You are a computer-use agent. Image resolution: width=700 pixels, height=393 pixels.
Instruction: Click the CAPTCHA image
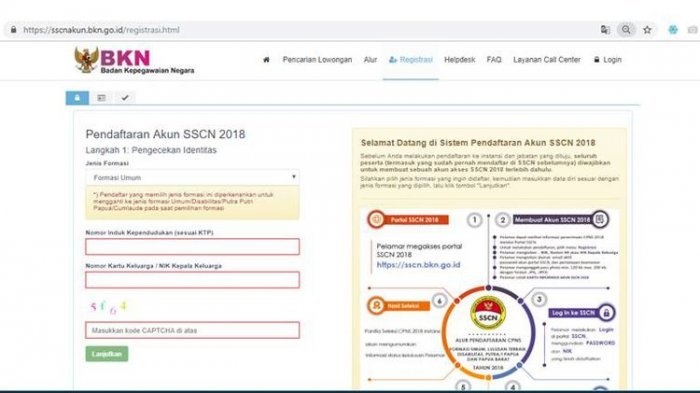(x=108, y=307)
